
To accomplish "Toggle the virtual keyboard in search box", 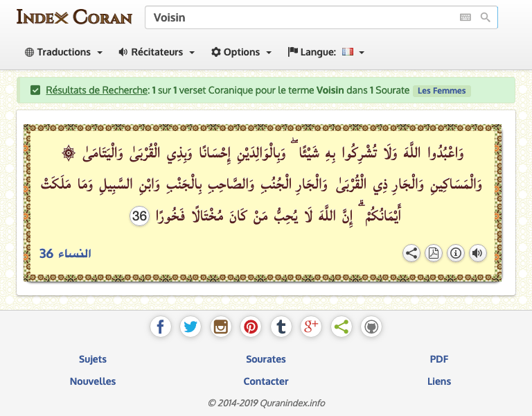I will [x=465, y=17].
